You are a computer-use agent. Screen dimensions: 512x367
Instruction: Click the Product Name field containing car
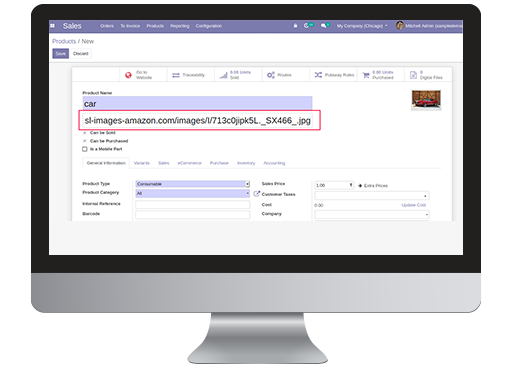(197, 103)
